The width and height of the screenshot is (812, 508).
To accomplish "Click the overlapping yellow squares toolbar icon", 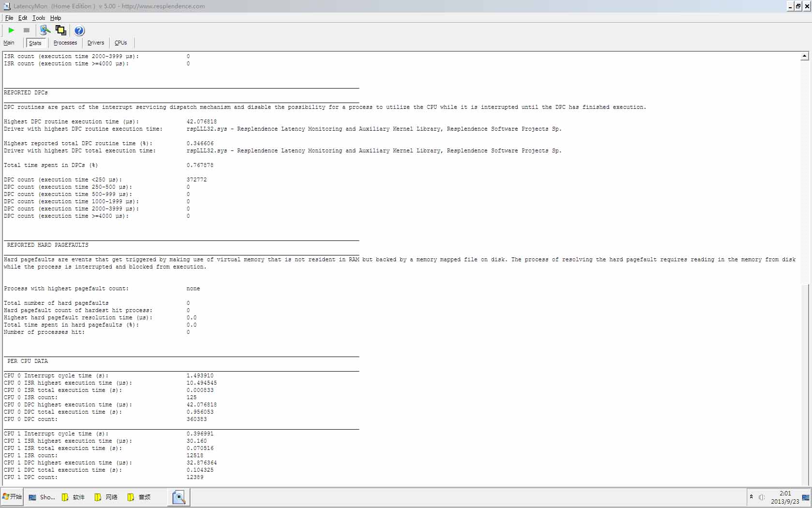I will pyautogui.click(x=61, y=30).
